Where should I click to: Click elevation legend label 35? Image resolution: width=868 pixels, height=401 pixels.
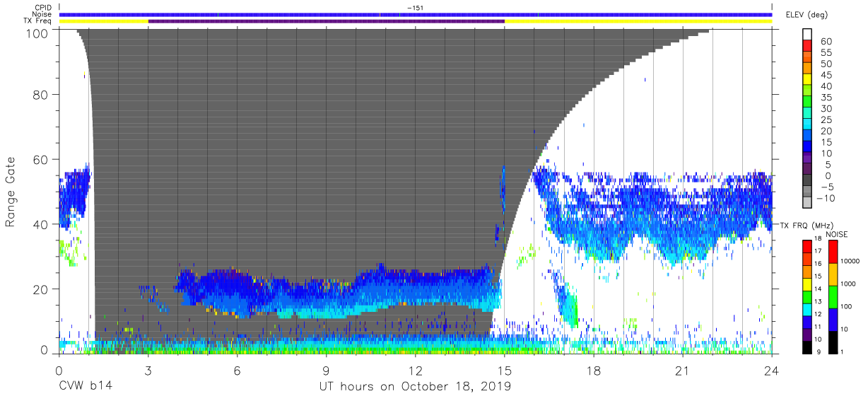click(x=826, y=98)
